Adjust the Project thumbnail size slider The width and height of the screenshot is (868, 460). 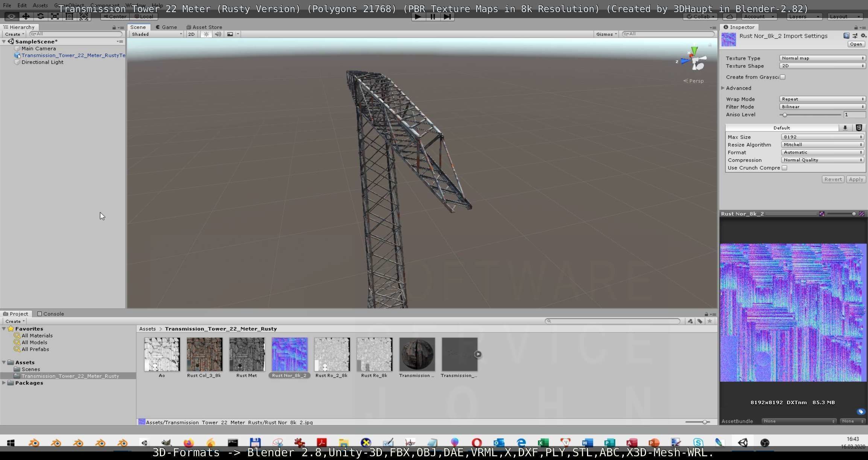coord(698,422)
